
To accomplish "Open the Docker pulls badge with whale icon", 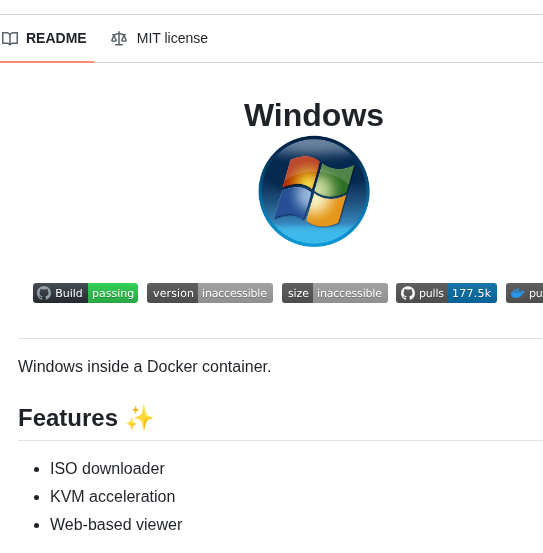I will click(x=525, y=293).
